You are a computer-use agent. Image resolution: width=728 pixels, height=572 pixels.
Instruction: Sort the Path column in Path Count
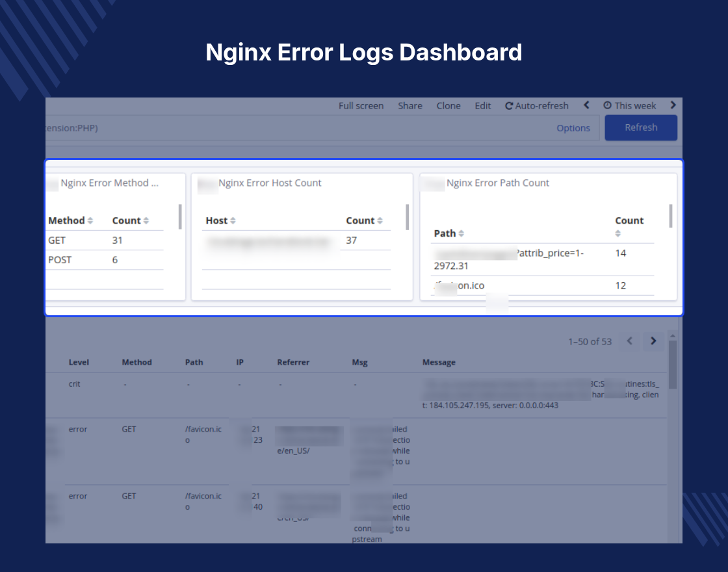click(461, 233)
